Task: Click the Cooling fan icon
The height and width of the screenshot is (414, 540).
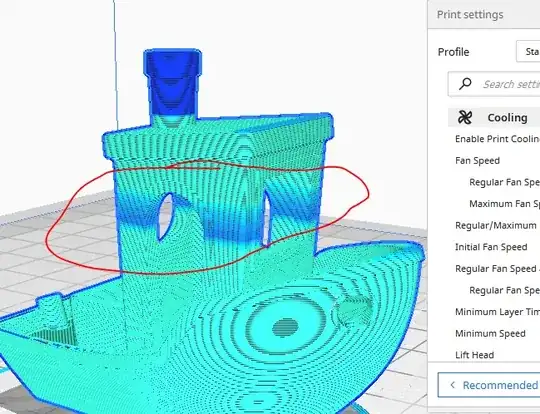Action: tap(465, 117)
